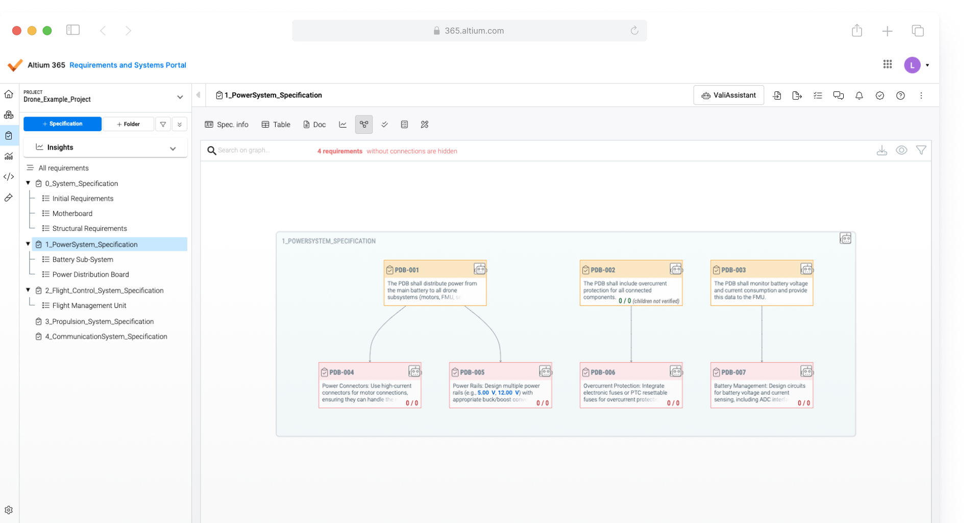980x523 pixels.
Task: Click the blue Specification button
Action: pyautogui.click(x=62, y=124)
